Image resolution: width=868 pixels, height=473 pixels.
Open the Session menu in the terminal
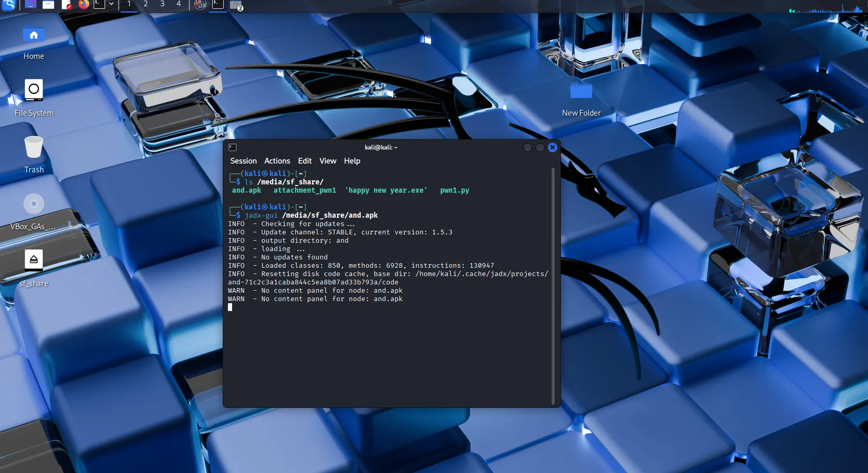tap(244, 161)
